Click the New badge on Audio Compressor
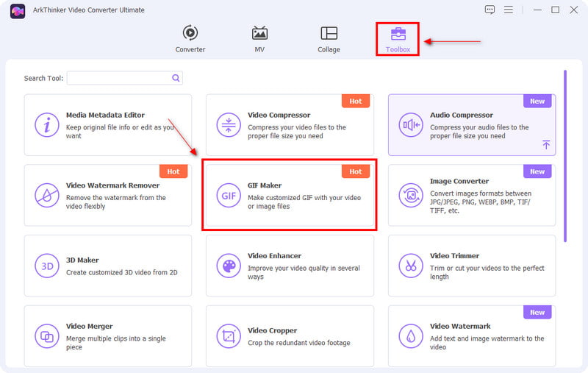Screen dimensions: 588x373 click(x=537, y=101)
